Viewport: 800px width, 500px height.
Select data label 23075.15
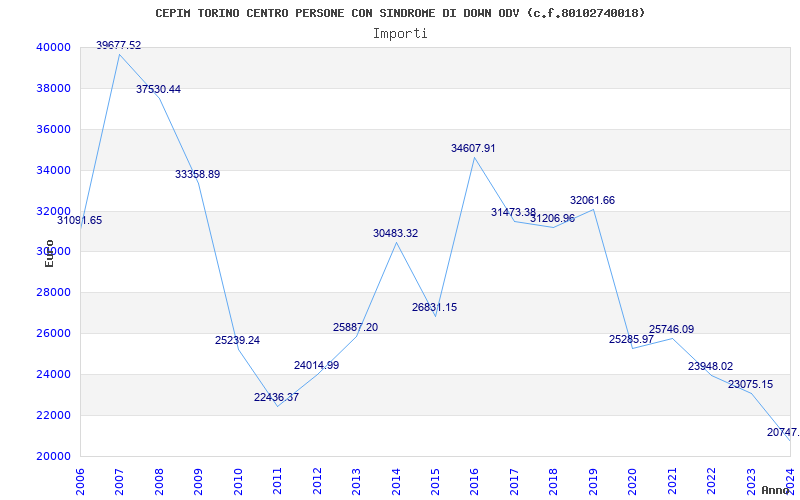tap(751, 385)
